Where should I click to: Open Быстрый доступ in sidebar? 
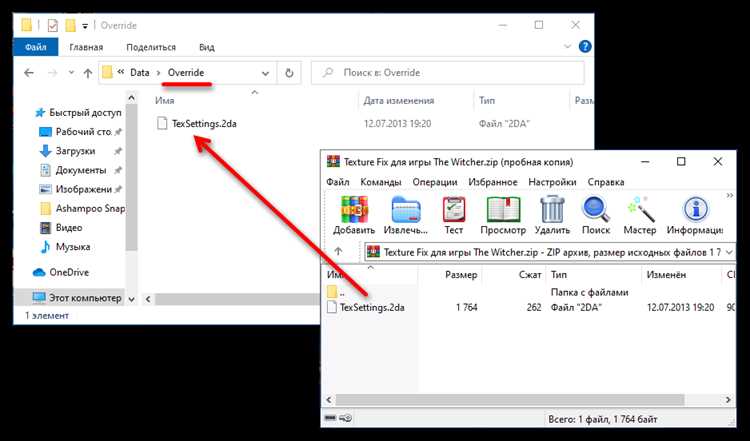pyautogui.click(x=79, y=113)
